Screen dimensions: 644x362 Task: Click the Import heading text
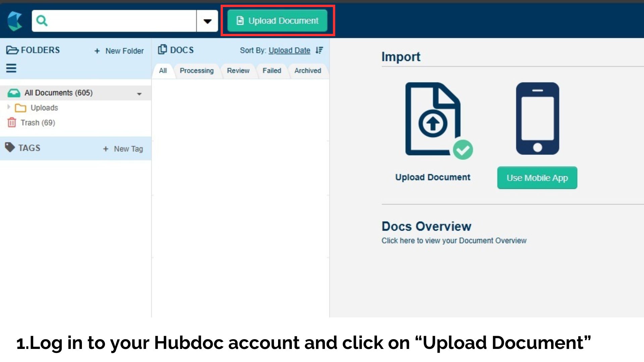click(x=401, y=57)
